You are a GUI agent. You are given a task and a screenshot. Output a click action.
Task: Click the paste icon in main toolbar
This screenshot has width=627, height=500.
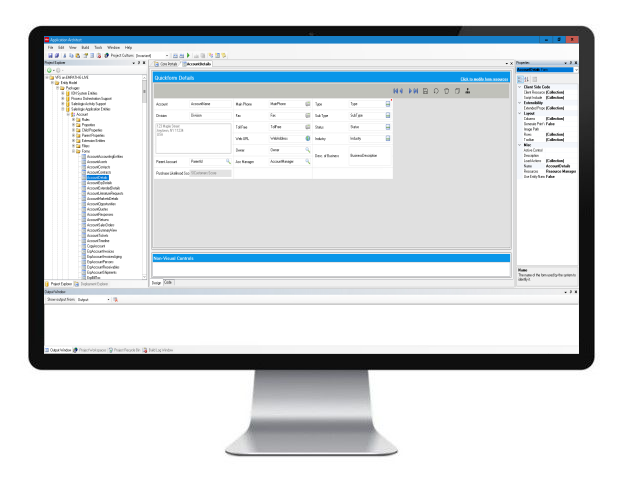tap(78, 56)
